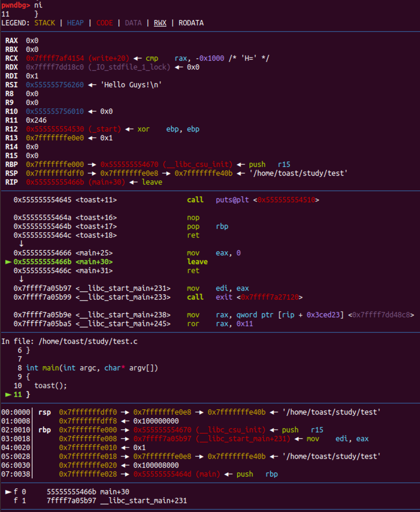Click the RAX register name
The image size is (420, 512).
point(12,40)
